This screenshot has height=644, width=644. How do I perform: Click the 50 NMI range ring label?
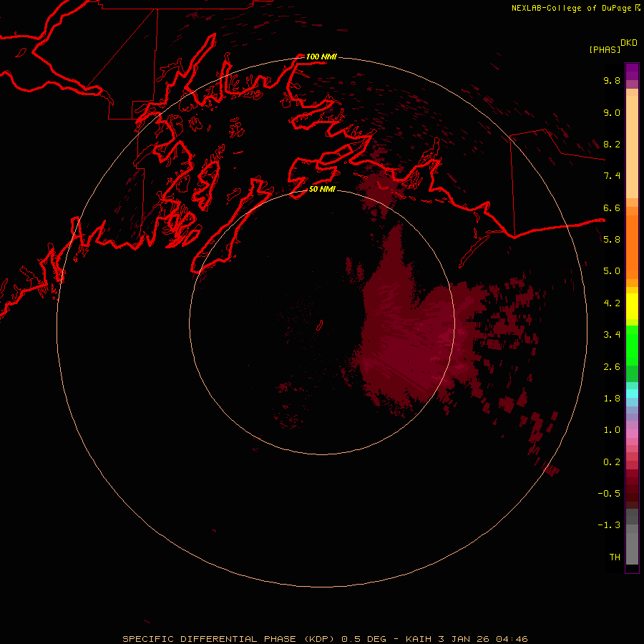click(322, 189)
